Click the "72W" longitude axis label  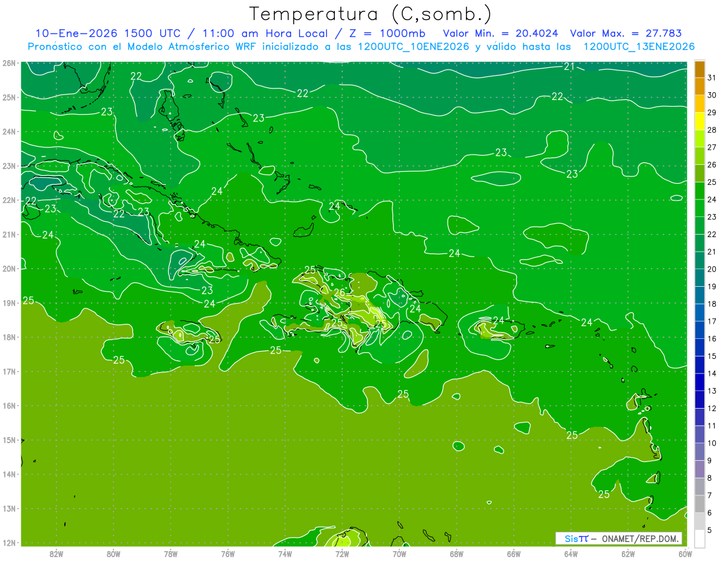tap(342, 554)
